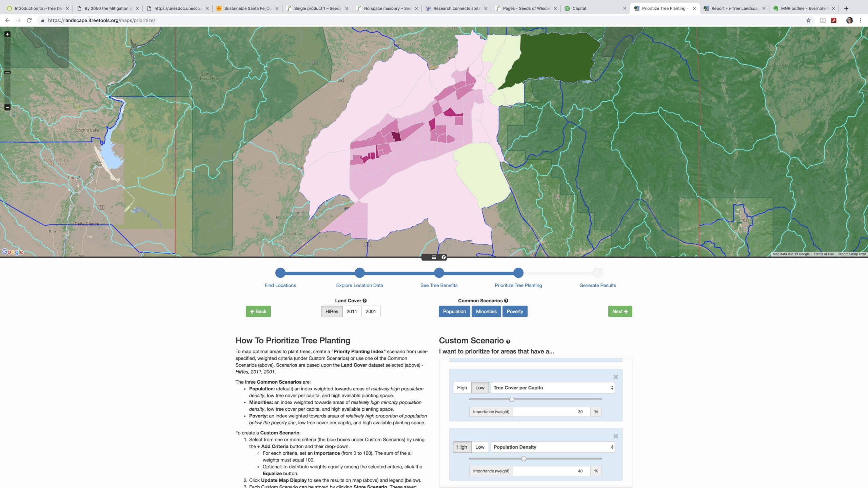Apply the Minorities common scenario

pos(486,311)
